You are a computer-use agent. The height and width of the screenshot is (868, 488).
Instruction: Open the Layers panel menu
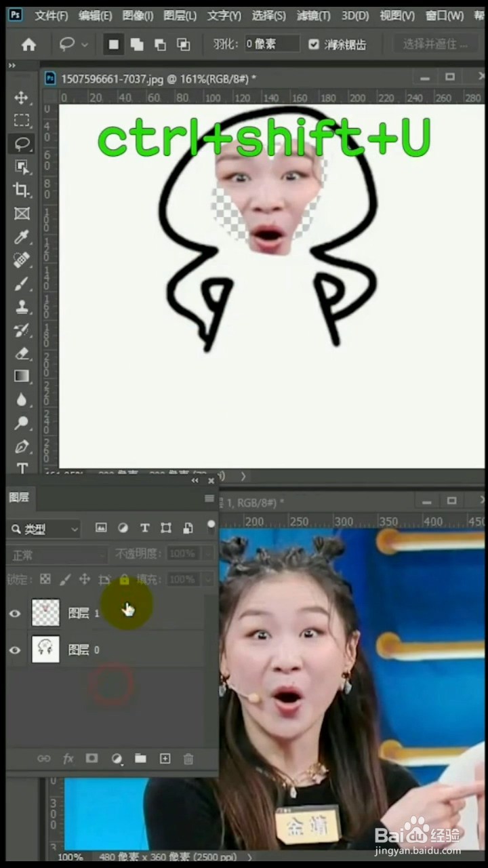point(209,498)
